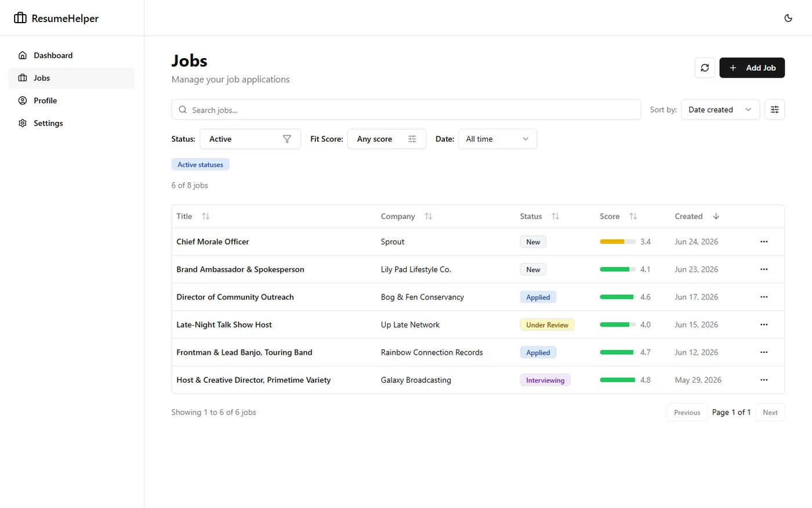Screen dimensions: 812x508
Task: Open actions menu for Chief Morale Officer
Action: point(764,242)
